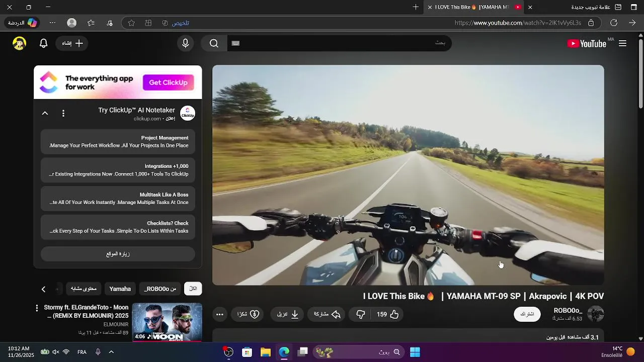644x362 pixels.
Task: Open more actions ellipsis below the video
Action: point(220,314)
